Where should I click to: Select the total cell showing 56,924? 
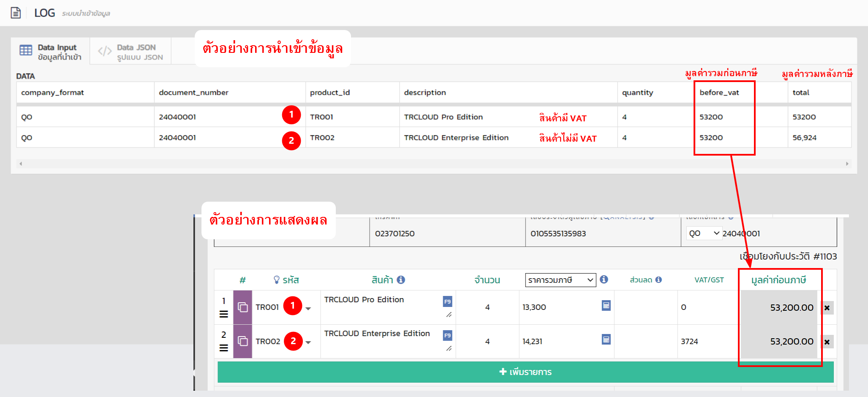click(x=819, y=138)
